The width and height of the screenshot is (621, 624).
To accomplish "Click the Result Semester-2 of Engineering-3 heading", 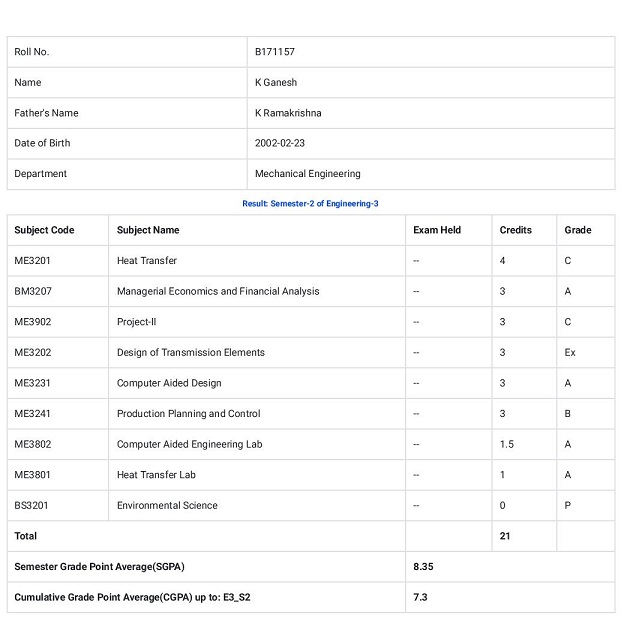I will (x=310, y=204).
